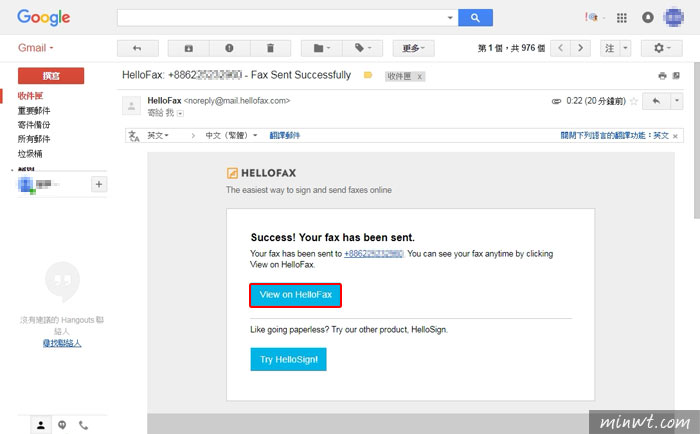
Task: Click the Google logo
Action: 43,18
